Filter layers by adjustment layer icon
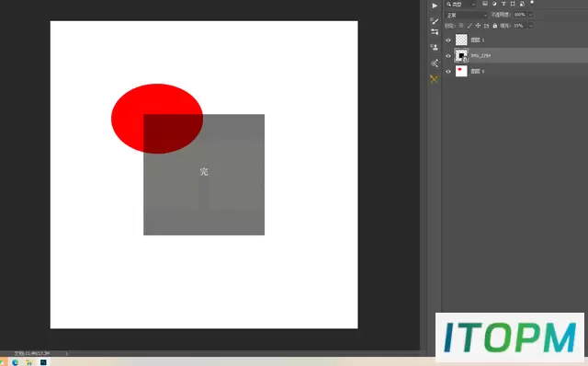588x366 pixels. (x=494, y=4)
